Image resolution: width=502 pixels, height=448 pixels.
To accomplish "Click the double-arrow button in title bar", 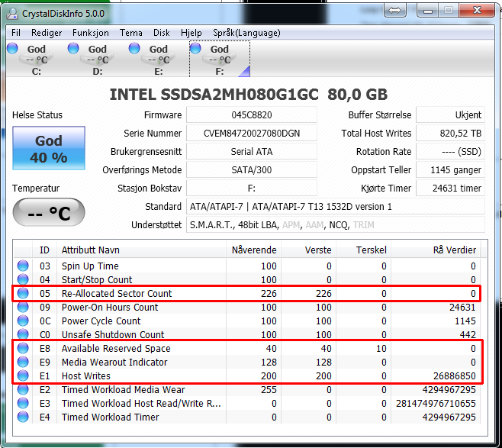I will point(394,10).
